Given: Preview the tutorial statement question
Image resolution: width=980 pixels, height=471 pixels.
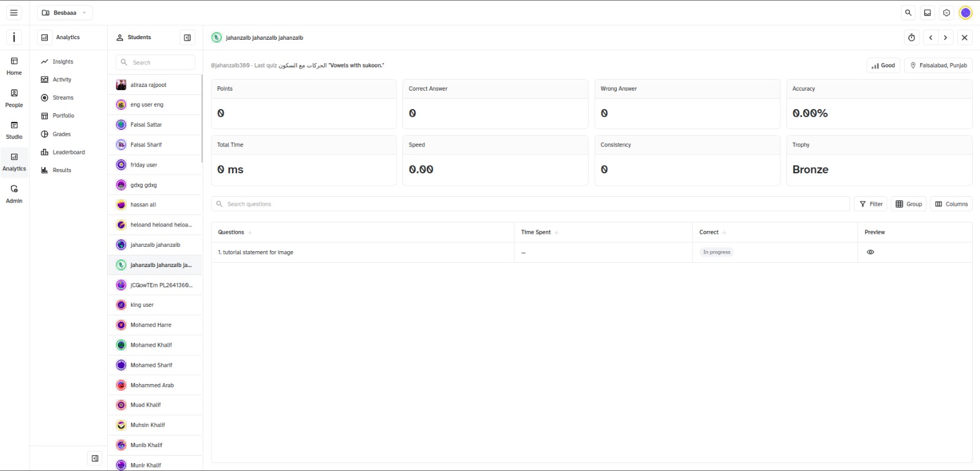Looking at the screenshot, I should coord(870,252).
